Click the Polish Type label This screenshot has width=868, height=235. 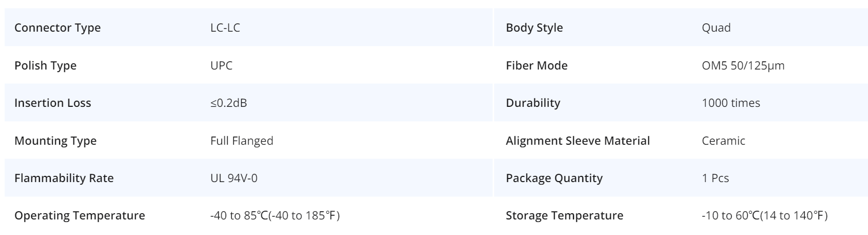tap(45, 65)
